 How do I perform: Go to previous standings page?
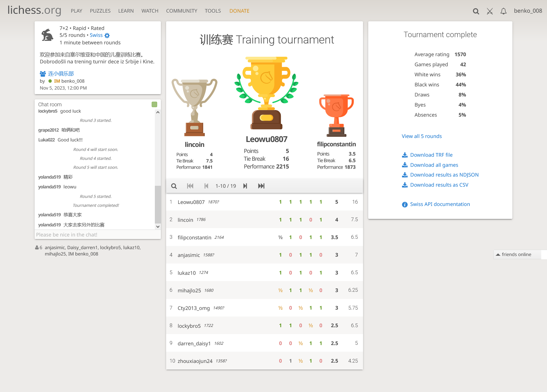(206, 186)
